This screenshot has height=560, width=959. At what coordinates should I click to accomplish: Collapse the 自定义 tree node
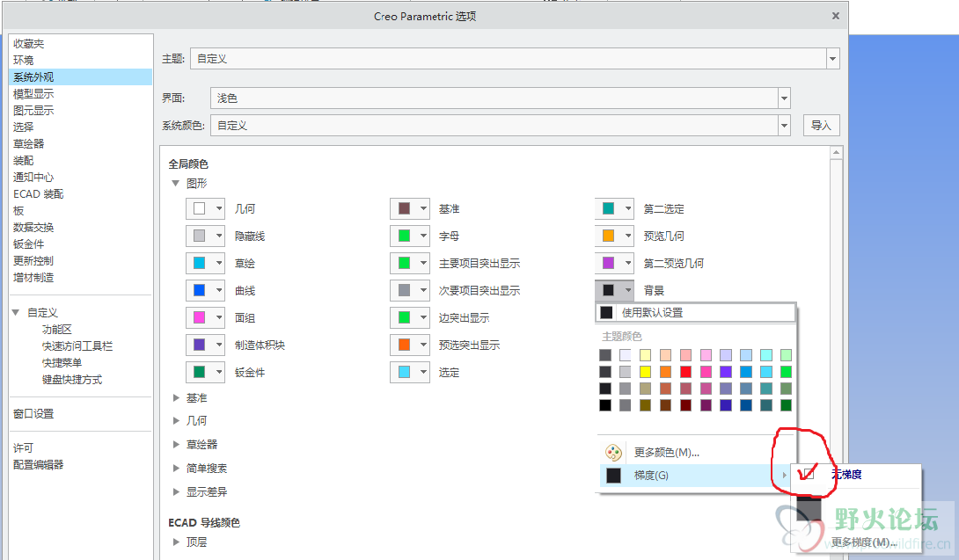click(16, 312)
